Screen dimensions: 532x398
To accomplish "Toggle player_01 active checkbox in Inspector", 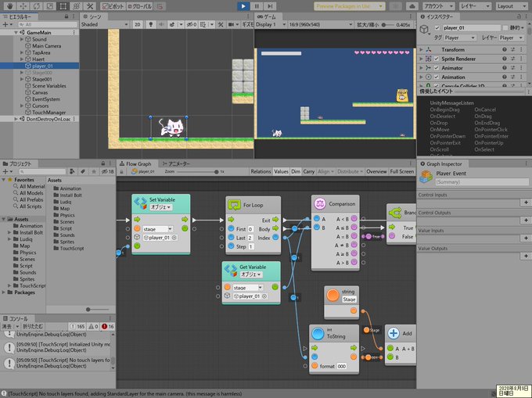I will point(437,28).
